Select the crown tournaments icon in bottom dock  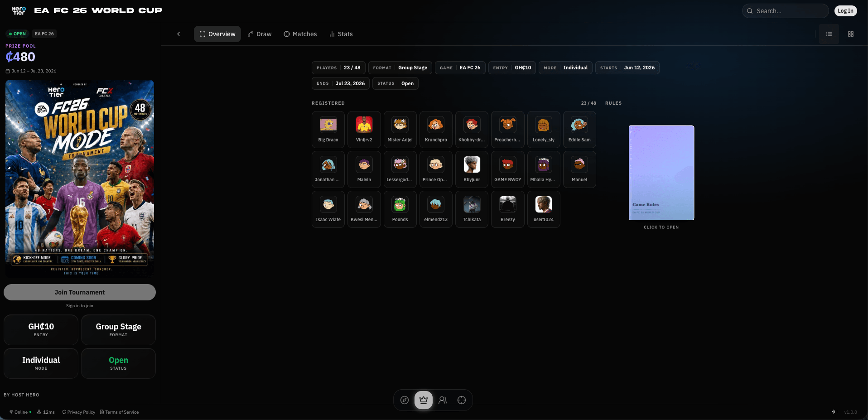(x=424, y=400)
